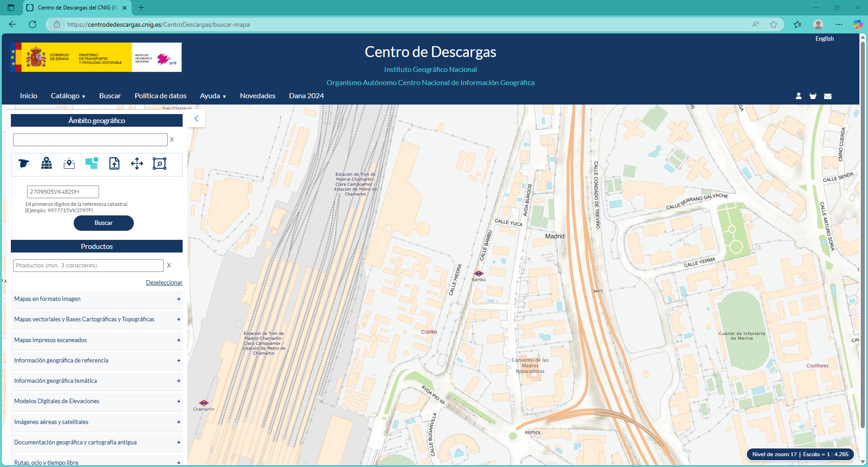Click the Deseleccionar link

164,282
